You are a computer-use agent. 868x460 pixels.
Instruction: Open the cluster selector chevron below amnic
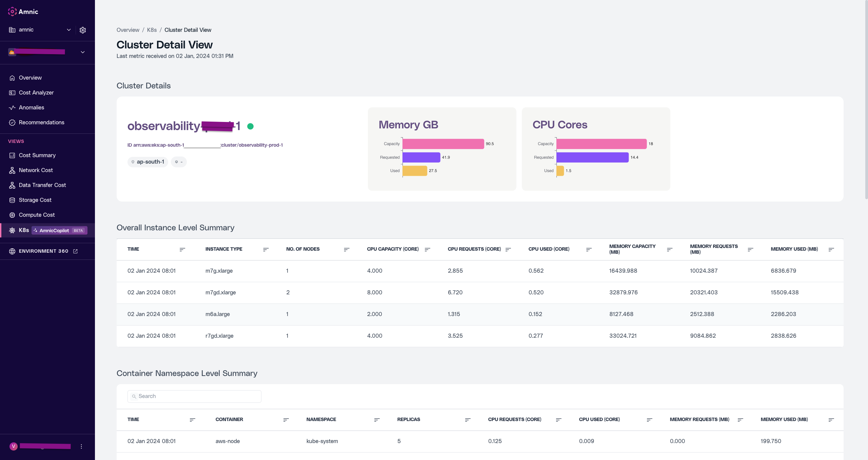[82, 52]
